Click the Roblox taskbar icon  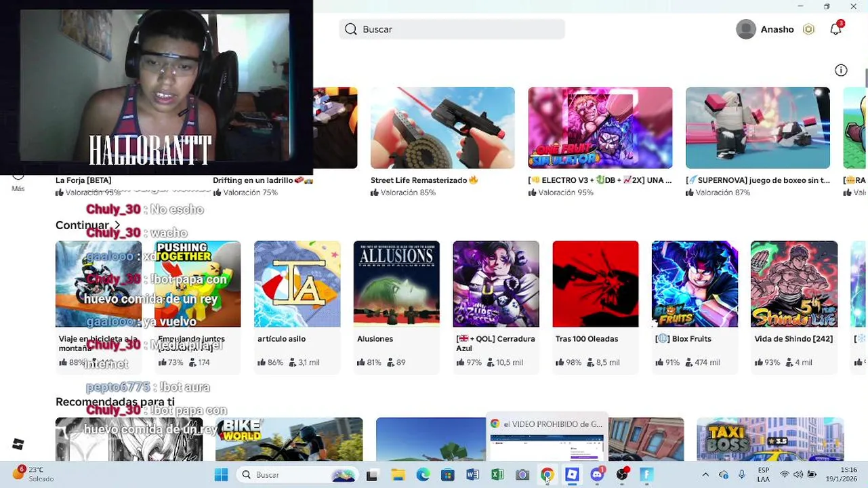coord(572,475)
